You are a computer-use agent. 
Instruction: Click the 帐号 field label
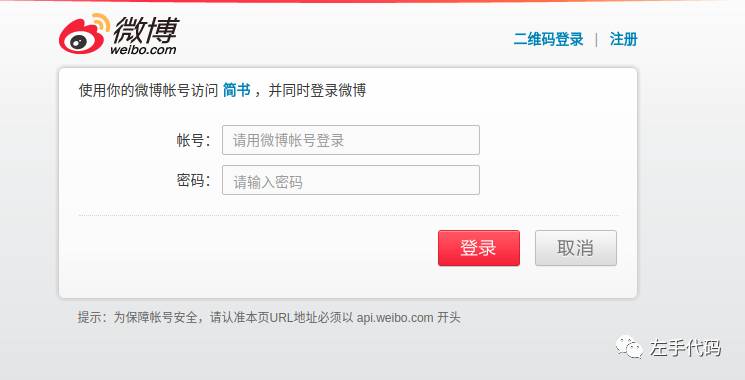coord(193,140)
